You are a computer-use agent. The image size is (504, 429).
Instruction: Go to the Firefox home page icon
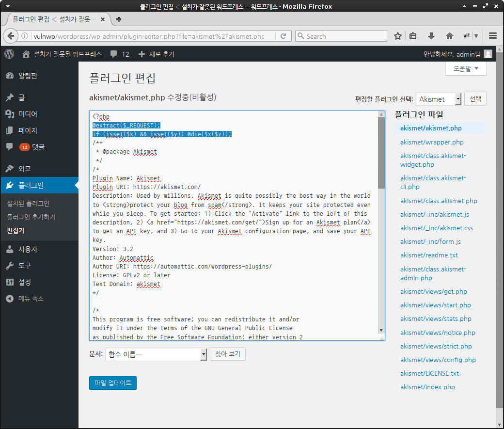coord(450,36)
